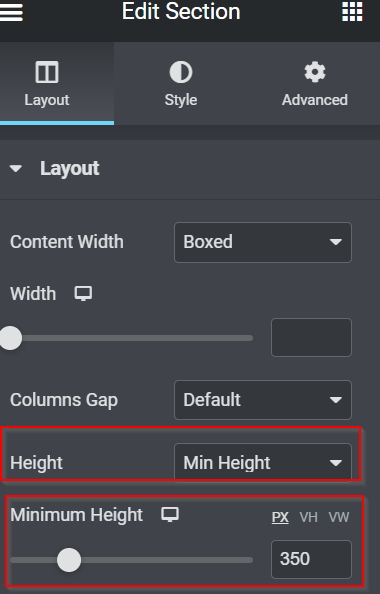
Task: Click the Layout section heading
Action: click(70, 169)
